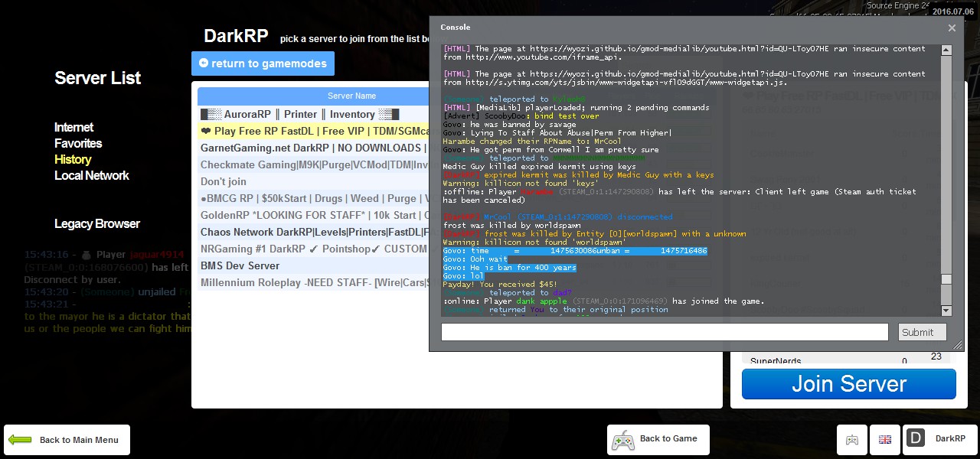Select GoldenRP LOOKING FOR STAFF server
This screenshot has width=980, height=459.
coord(313,216)
